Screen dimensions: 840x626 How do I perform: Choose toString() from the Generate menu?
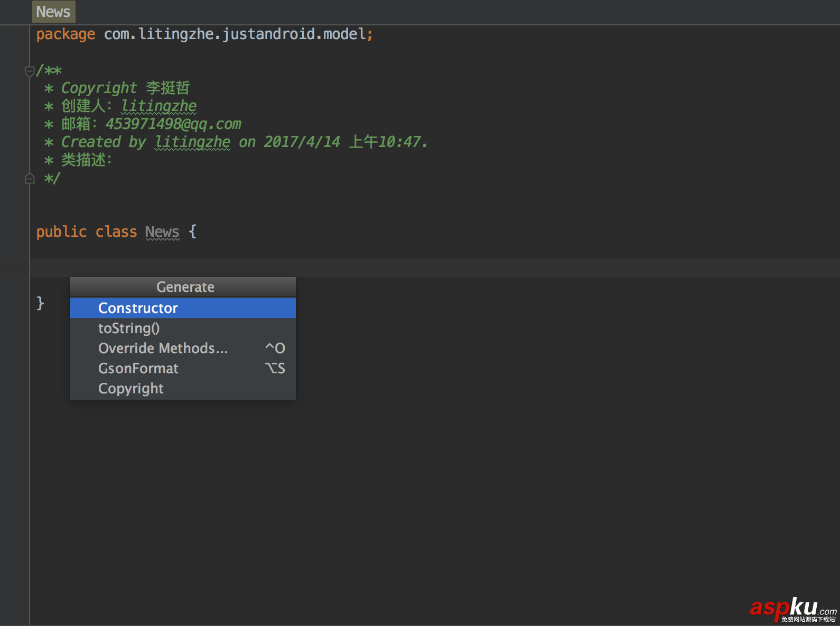click(x=129, y=328)
